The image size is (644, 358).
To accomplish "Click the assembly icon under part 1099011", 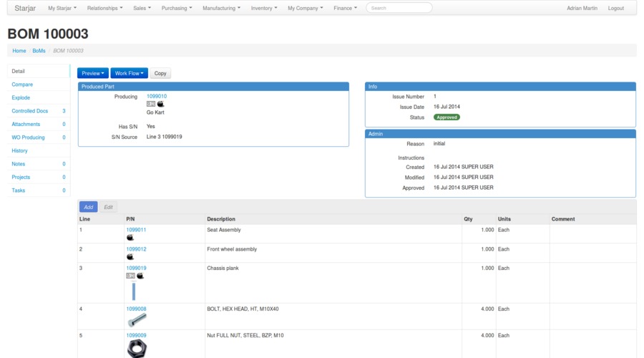I will pyautogui.click(x=130, y=237).
